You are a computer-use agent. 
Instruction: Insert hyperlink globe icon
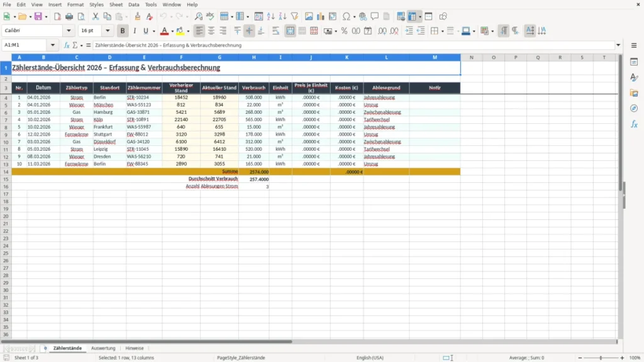pyautogui.click(x=363, y=16)
